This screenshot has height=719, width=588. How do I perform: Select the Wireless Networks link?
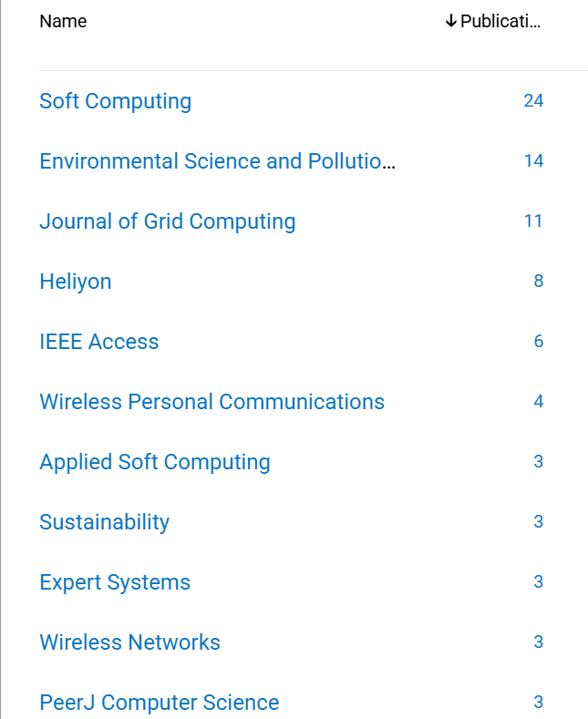129,642
